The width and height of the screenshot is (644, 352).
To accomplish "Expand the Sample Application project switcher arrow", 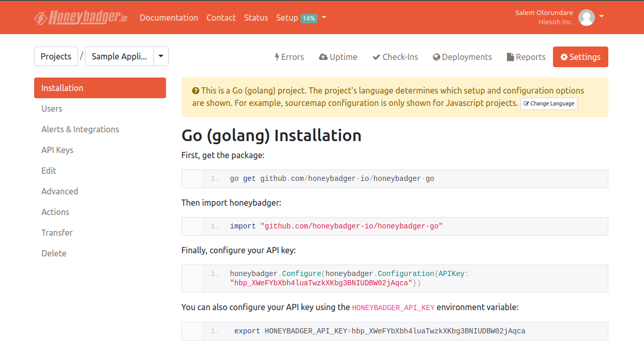I will 161,56.
